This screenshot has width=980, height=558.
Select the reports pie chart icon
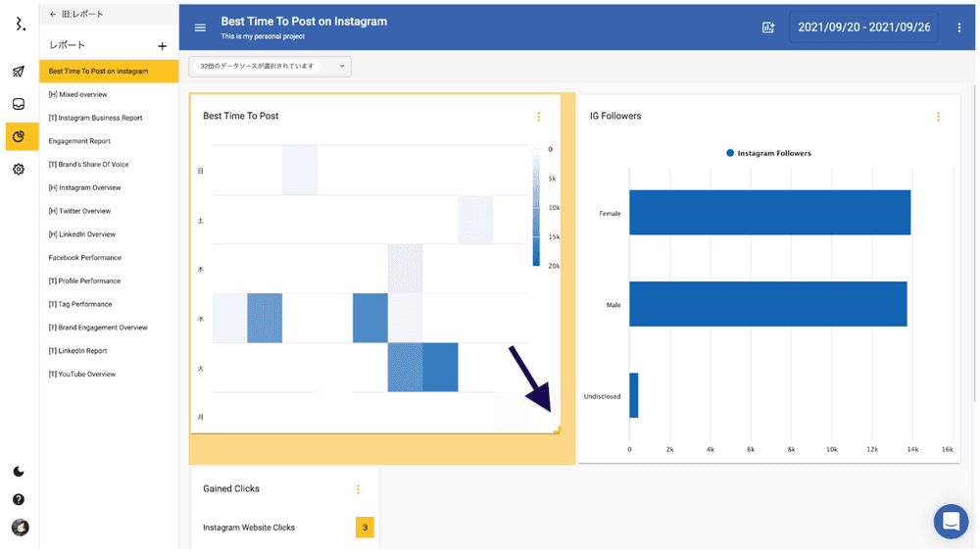pos(20,136)
